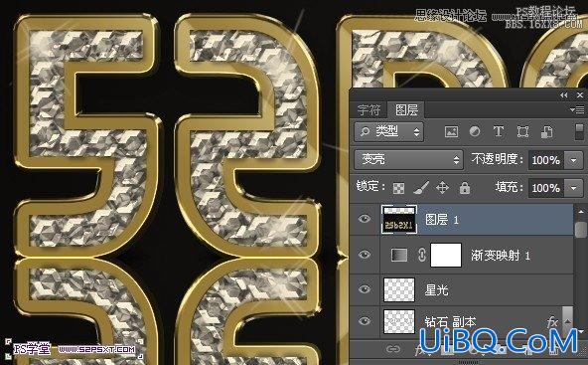Select the 钻石 副本 layer name
This screenshot has height=365, width=588.
(450, 322)
